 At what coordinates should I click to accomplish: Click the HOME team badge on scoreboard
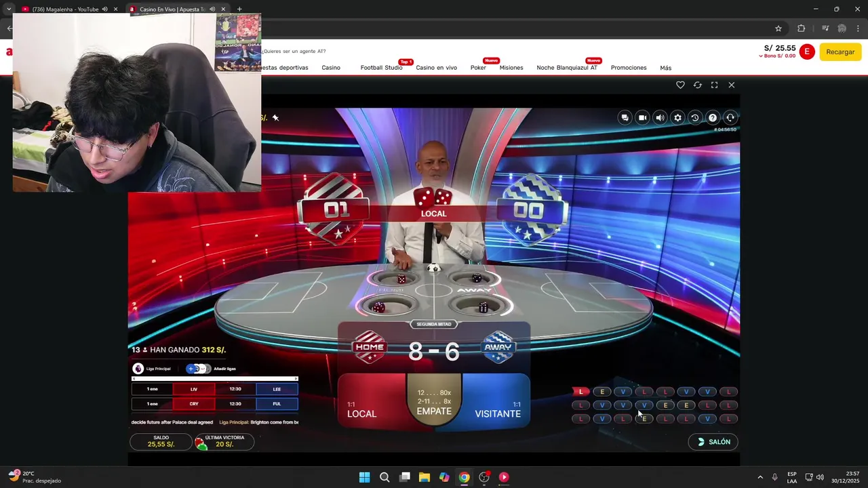[370, 347]
